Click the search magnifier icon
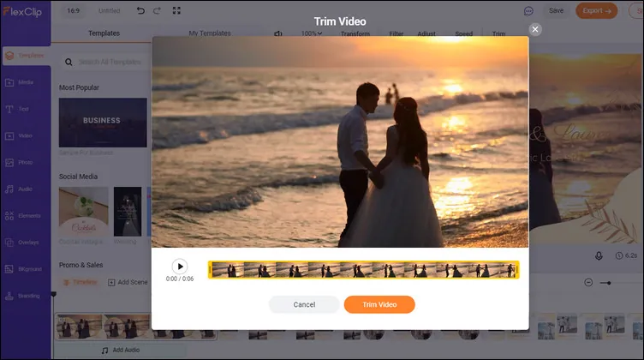 69,62
